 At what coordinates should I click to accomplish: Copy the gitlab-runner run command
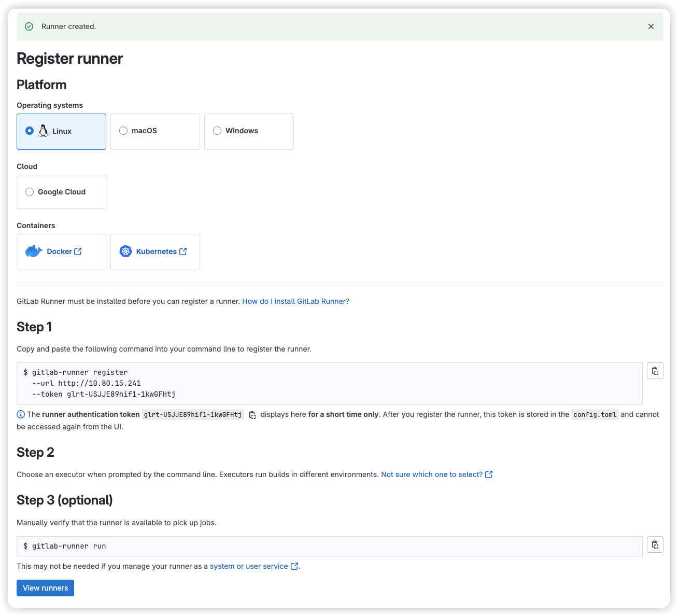(655, 544)
